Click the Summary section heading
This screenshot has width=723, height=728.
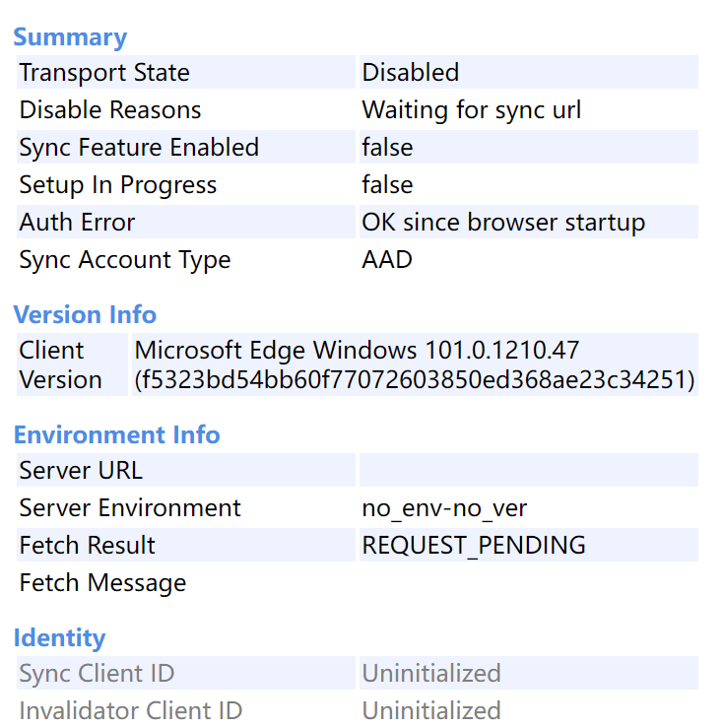(70, 37)
